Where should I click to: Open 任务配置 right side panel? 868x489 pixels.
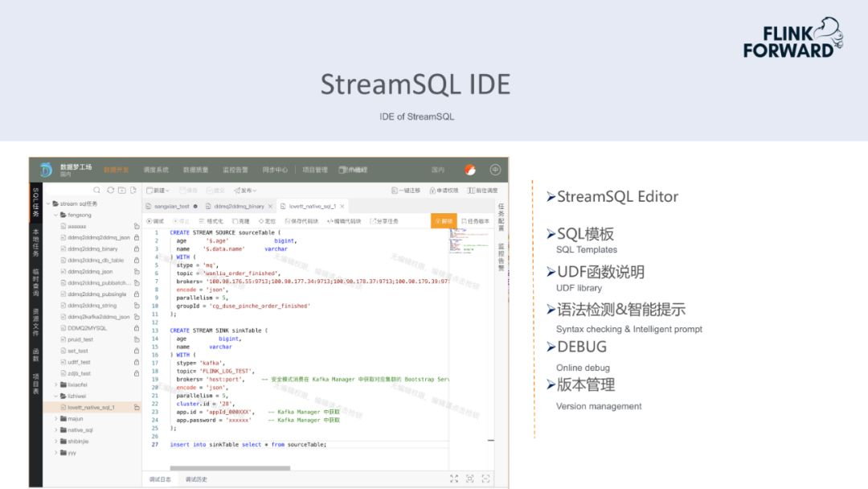click(x=501, y=216)
